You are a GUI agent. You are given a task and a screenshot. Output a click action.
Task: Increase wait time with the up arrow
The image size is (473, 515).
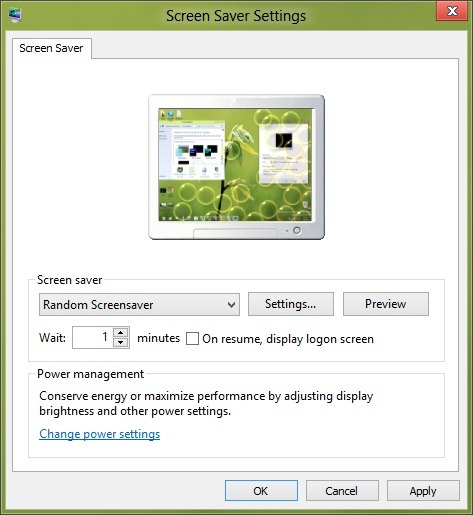(121, 332)
